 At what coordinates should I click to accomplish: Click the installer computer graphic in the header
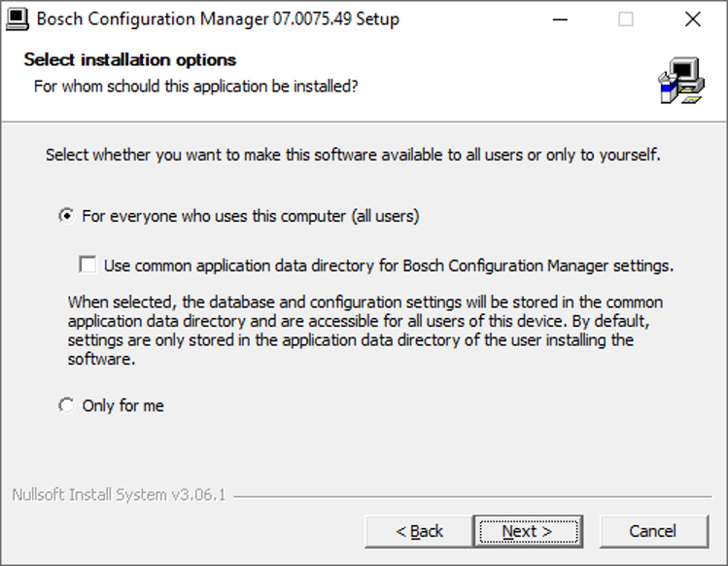tap(680, 80)
